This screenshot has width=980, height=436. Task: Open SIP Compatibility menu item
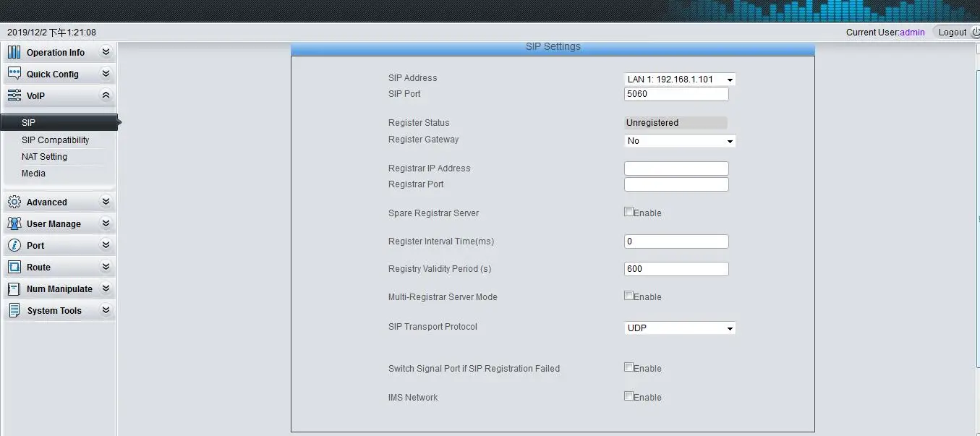pos(56,140)
